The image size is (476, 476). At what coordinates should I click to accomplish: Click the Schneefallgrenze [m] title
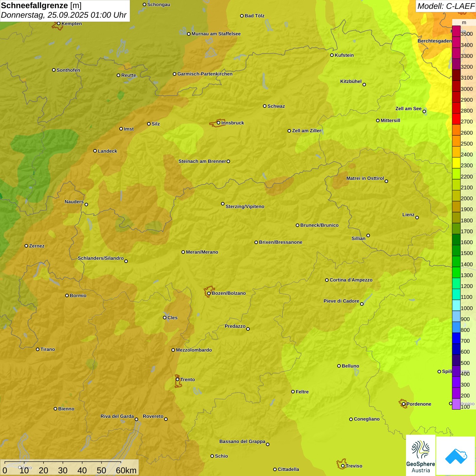coord(41,5)
